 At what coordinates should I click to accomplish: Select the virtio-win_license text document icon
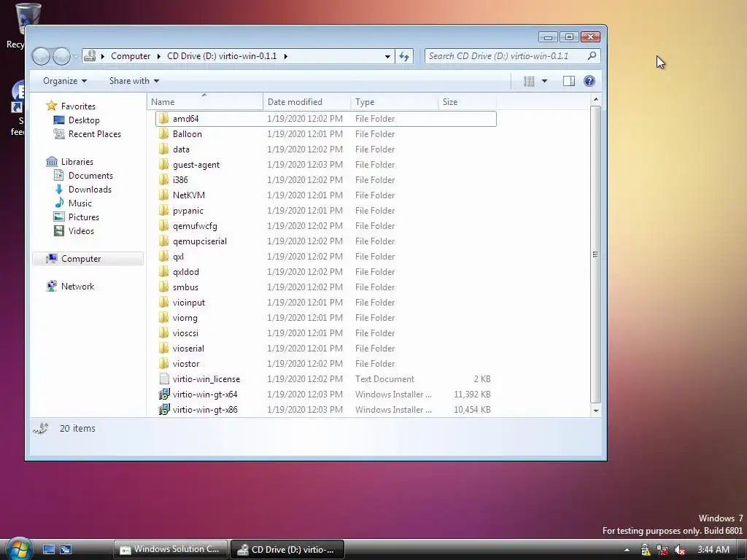[163, 378]
